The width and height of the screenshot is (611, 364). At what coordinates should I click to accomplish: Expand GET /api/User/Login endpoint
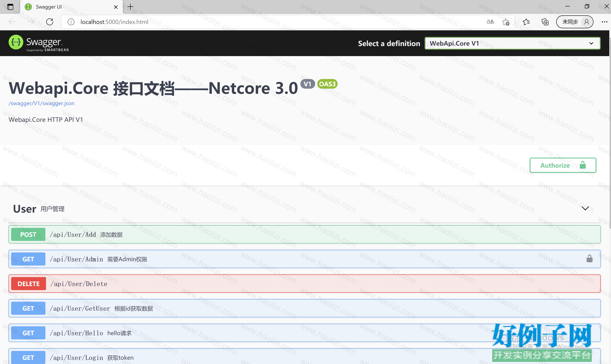(x=304, y=356)
